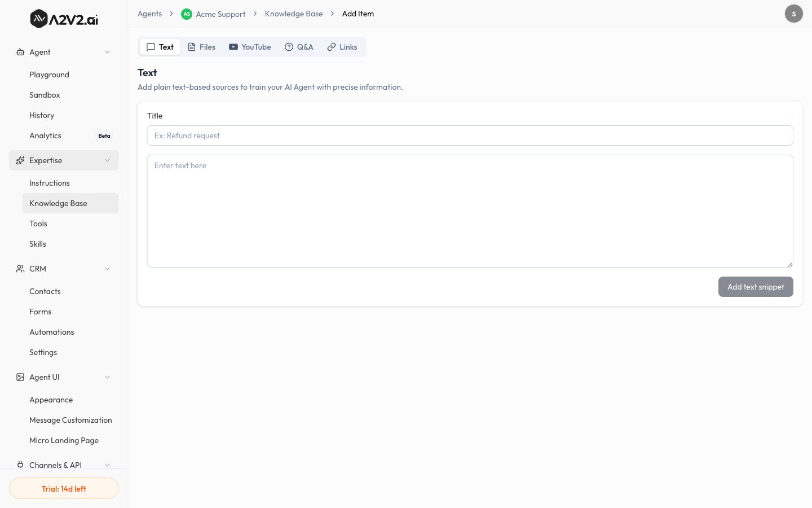Image resolution: width=812 pixels, height=508 pixels.
Task: Open Micro Landing Page
Action: (x=70, y=440)
